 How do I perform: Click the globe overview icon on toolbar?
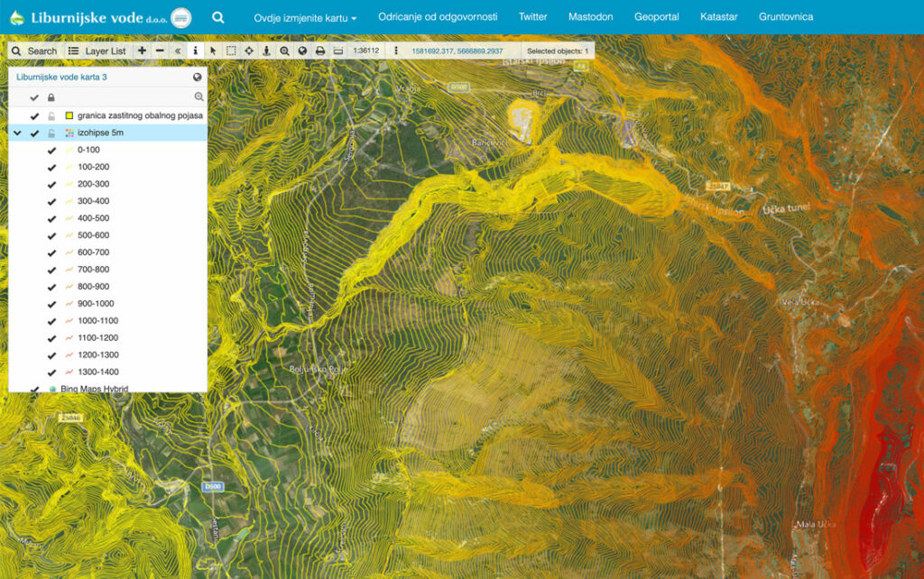tap(302, 51)
